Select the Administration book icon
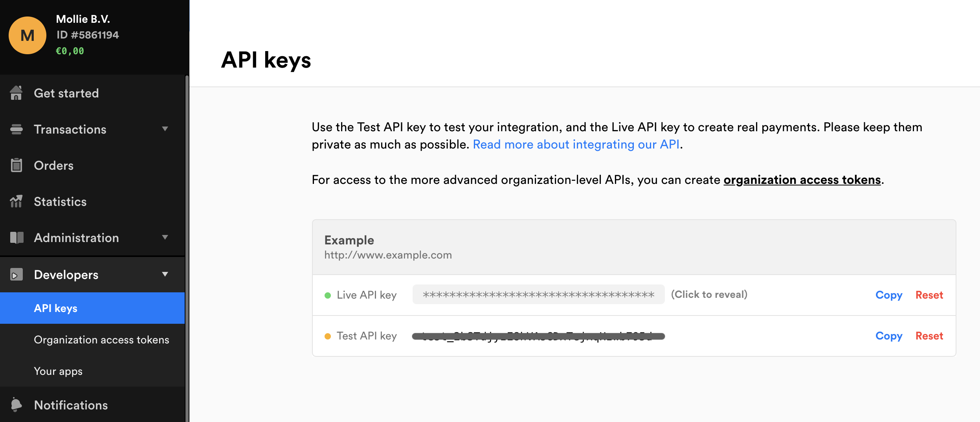Screen dimensions: 980x422 (16, 238)
